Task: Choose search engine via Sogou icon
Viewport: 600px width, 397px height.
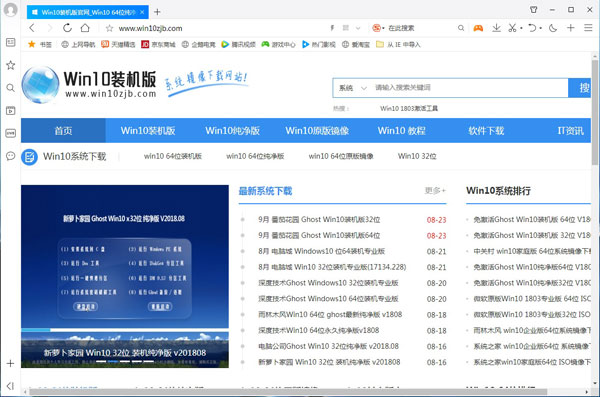Action: (377, 28)
